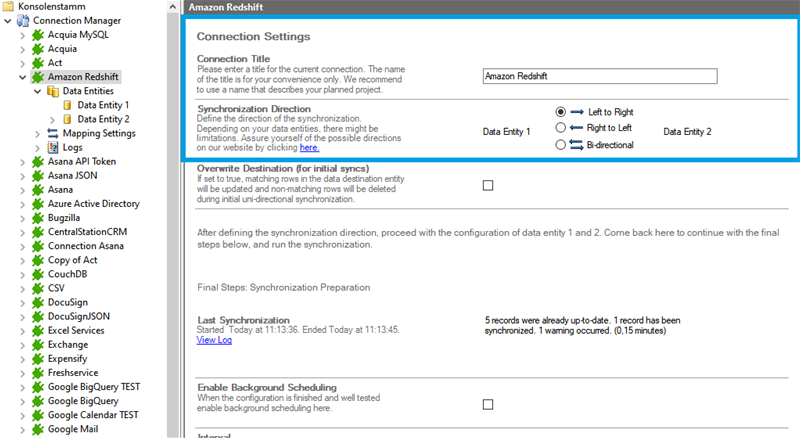Click the Mapping Settings icon
Image resolution: width=800 pixels, height=438 pixels.
[53, 133]
